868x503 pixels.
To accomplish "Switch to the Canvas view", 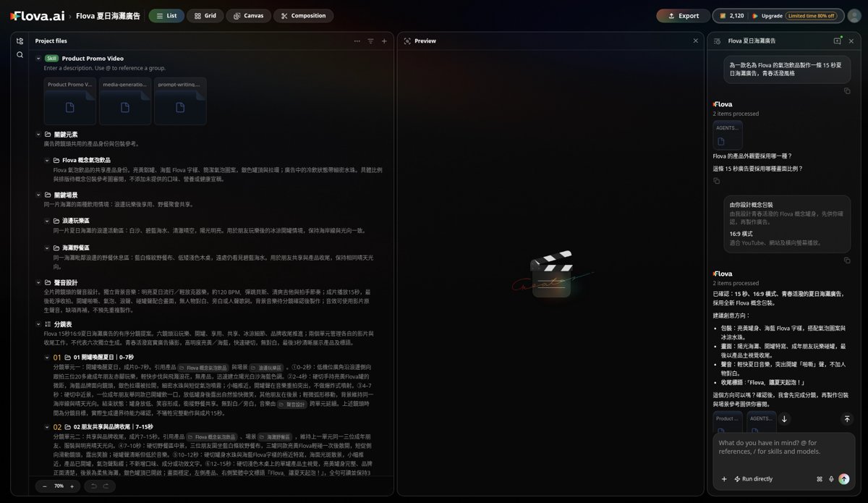I will coord(248,15).
